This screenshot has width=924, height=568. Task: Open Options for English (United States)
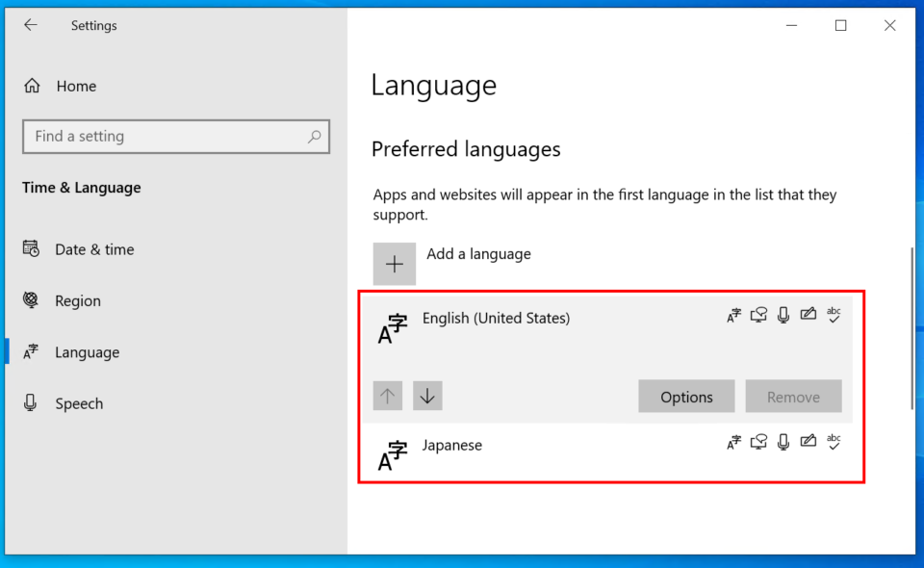coord(686,396)
